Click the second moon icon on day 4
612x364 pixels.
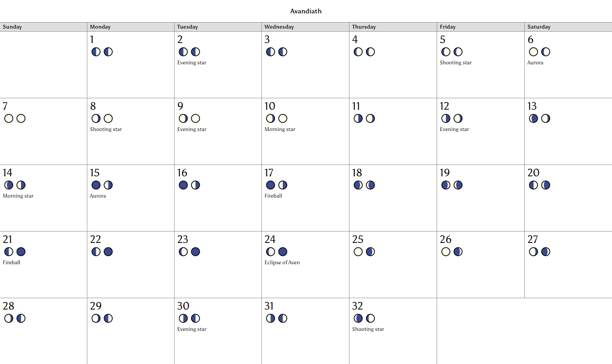(370, 52)
